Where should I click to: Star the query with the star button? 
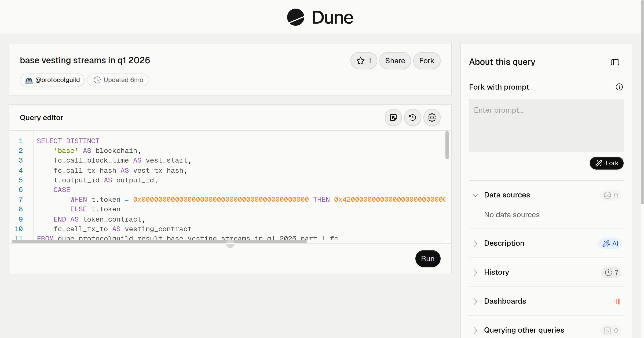(364, 61)
